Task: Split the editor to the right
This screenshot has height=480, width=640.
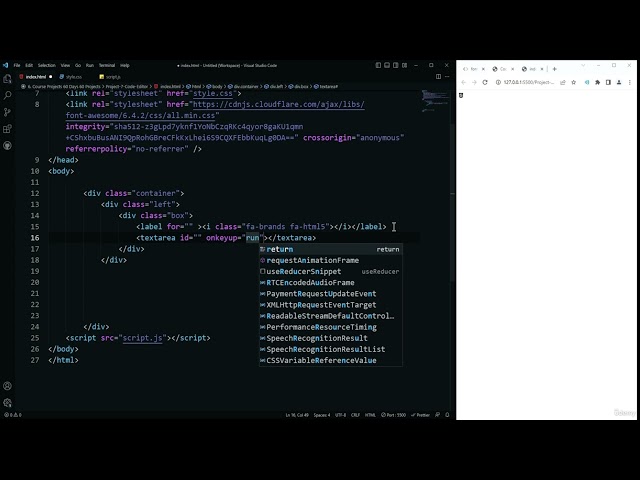Action: (x=438, y=76)
